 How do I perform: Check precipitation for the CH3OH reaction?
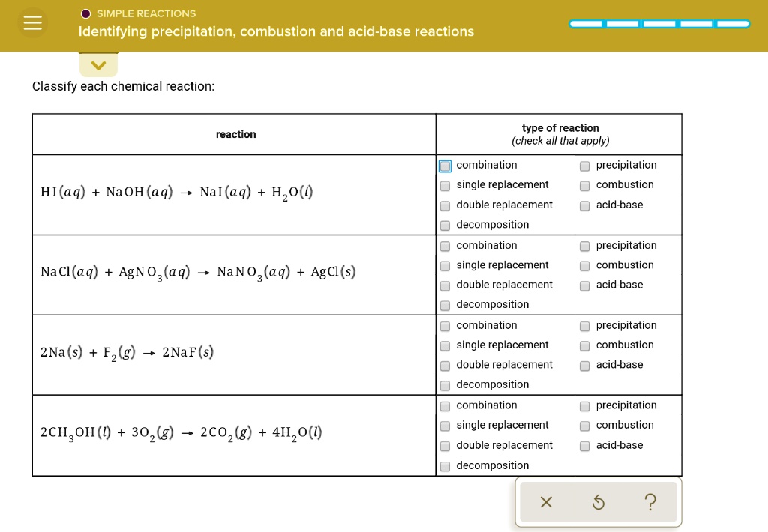(x=584, y=405)
